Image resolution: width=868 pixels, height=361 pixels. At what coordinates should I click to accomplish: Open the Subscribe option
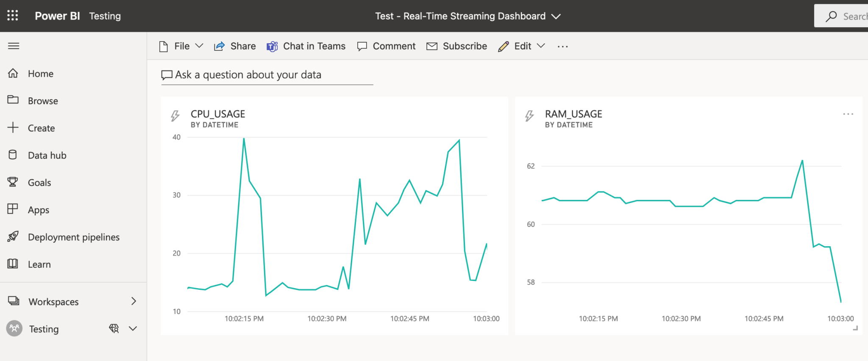tap(457, 46)
